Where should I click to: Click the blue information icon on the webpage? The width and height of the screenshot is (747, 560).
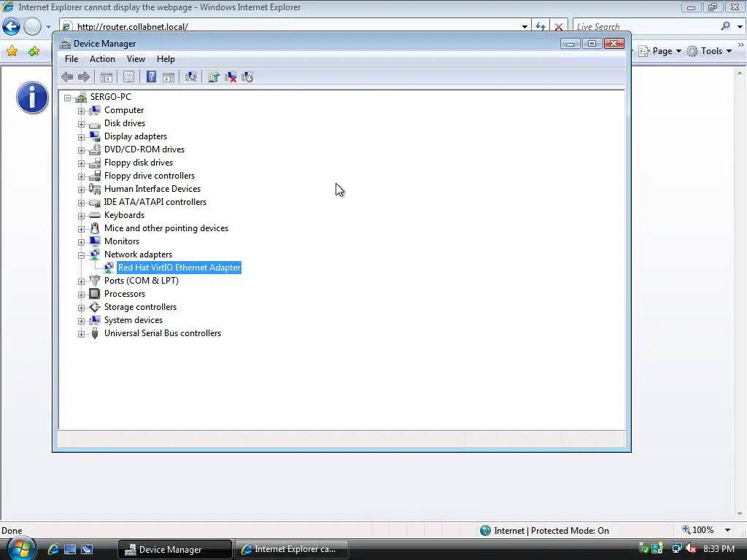point(32,98)
